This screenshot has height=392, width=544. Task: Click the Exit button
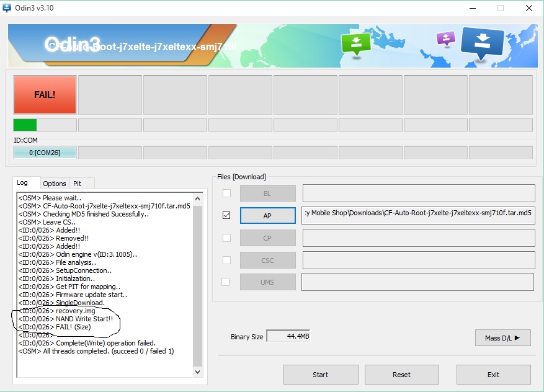tap(493, 375)
